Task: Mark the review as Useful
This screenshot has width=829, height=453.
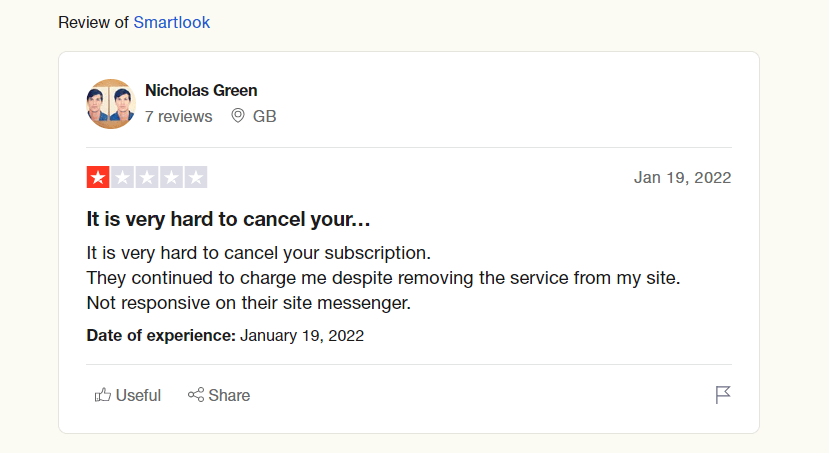Action: pos(138,395)
